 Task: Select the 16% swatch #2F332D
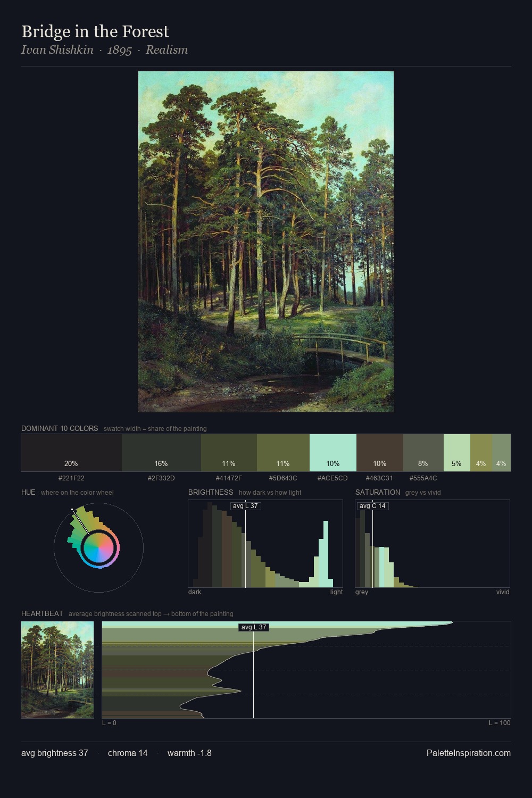[161, 453]
